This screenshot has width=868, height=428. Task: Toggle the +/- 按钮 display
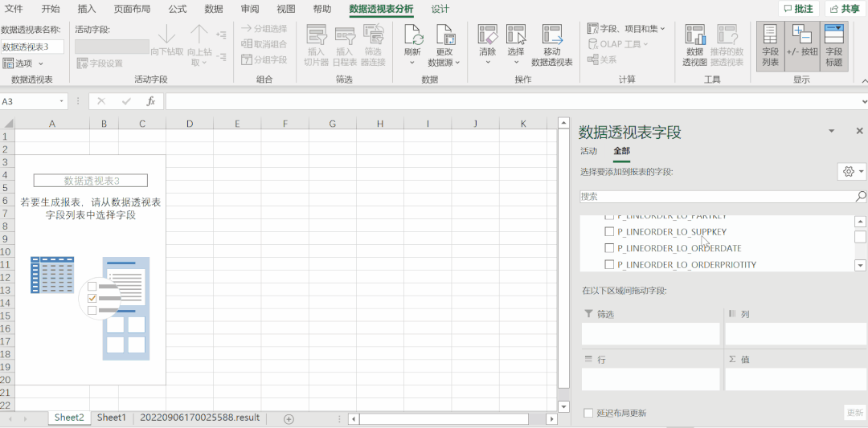801,47
